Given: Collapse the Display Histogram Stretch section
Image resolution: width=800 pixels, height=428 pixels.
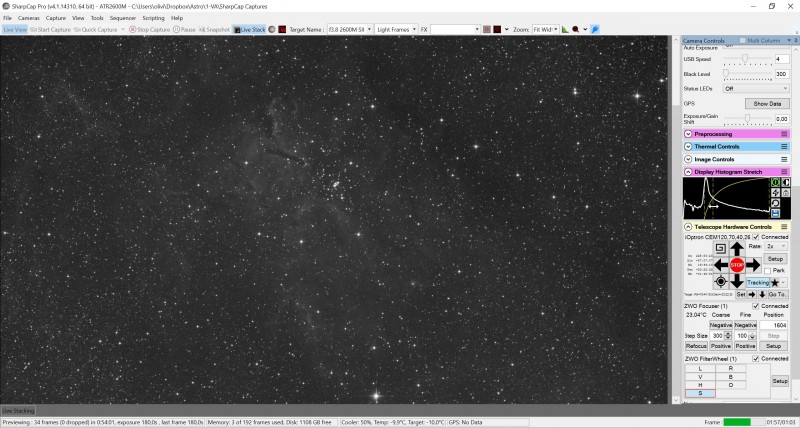Looking at the screenshot, I should pyautogui.click(x=688, y=172).
